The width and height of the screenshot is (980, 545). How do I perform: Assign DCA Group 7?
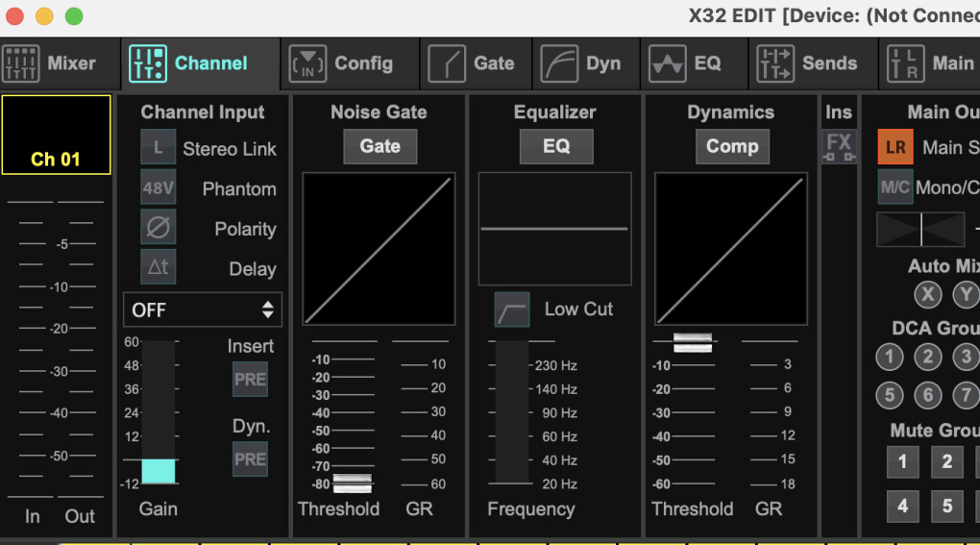pyautogui.click(x=967, y=395)
